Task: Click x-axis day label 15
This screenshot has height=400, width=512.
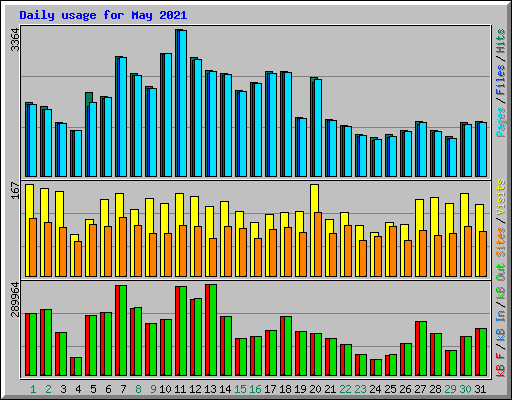Action: 240,389
